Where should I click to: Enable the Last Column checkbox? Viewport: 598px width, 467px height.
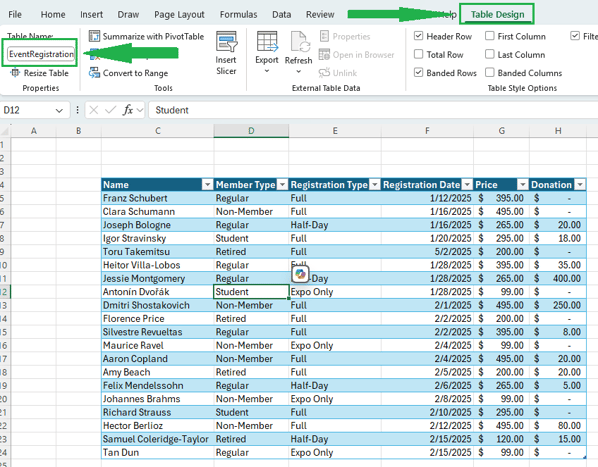[x=490, y=54]
